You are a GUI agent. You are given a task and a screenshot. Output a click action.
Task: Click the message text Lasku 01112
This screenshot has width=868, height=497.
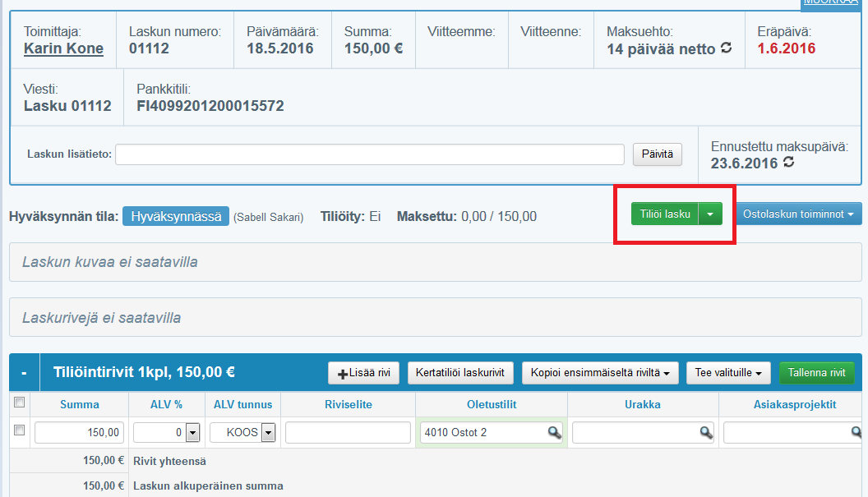tap(67, 106)
